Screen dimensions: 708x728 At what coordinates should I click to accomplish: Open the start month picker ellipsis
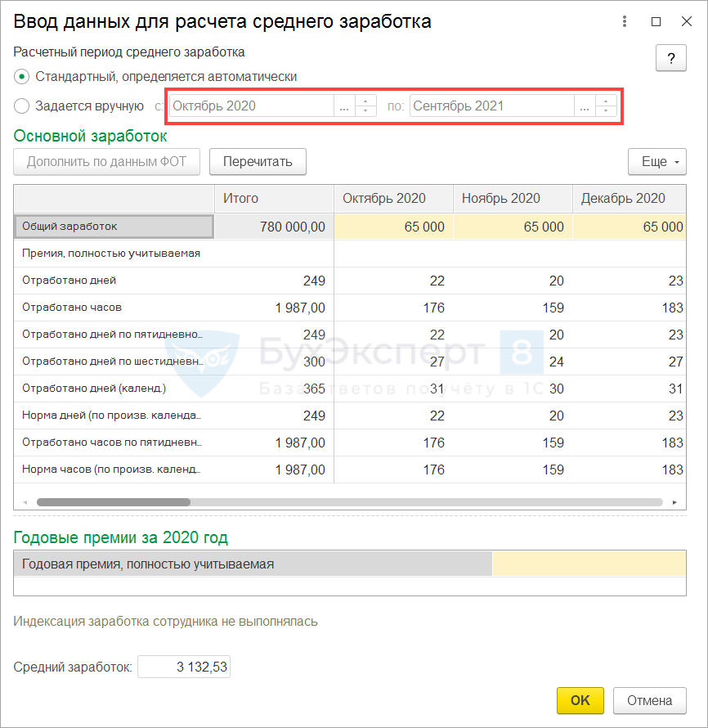pos(344,106)
